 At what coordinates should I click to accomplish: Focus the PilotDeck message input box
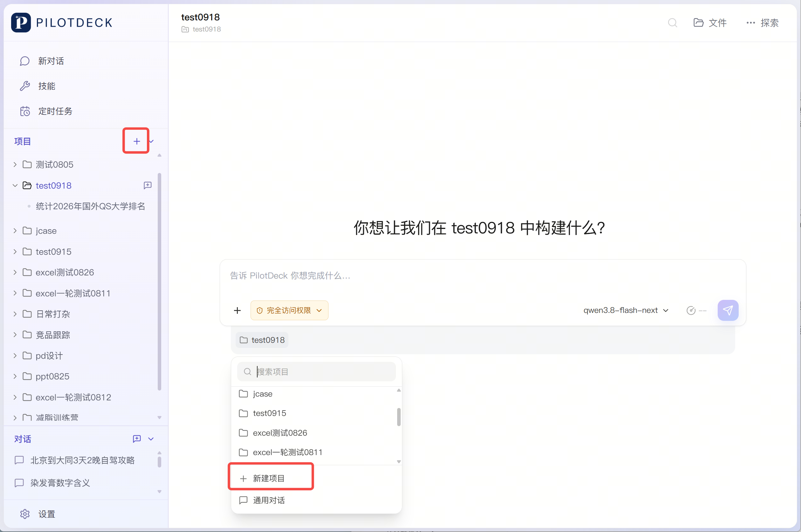tap(482, 275)
